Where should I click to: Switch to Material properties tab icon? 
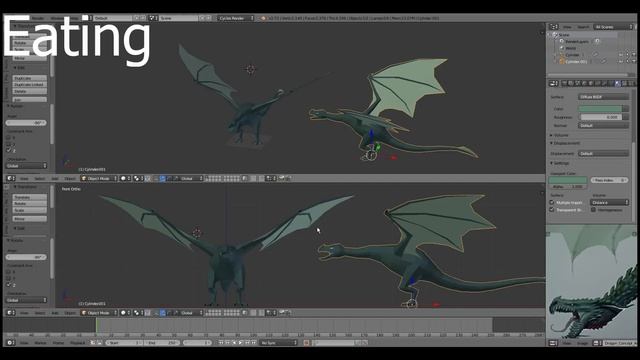618,83
